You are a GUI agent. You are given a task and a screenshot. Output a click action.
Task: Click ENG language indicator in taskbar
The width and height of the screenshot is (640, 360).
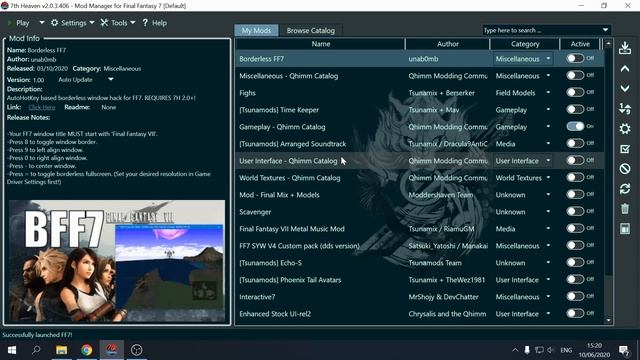(566, 350)
